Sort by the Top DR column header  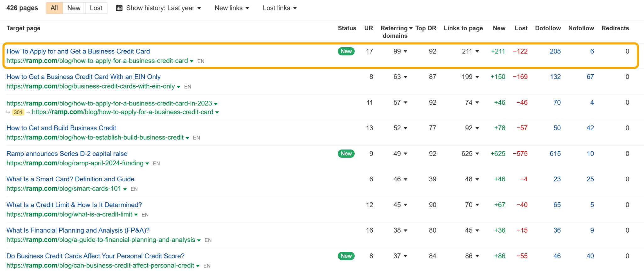(x=426, y=28)
